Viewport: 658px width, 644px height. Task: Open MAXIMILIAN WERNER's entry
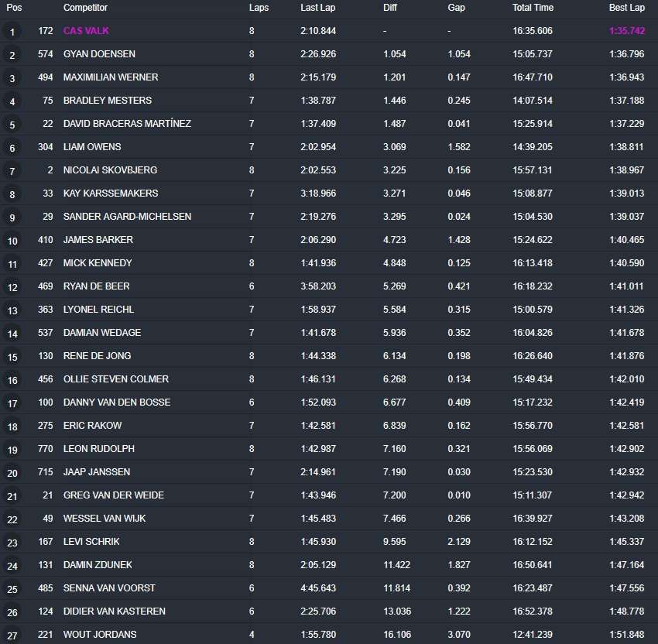tap(111, 77)
